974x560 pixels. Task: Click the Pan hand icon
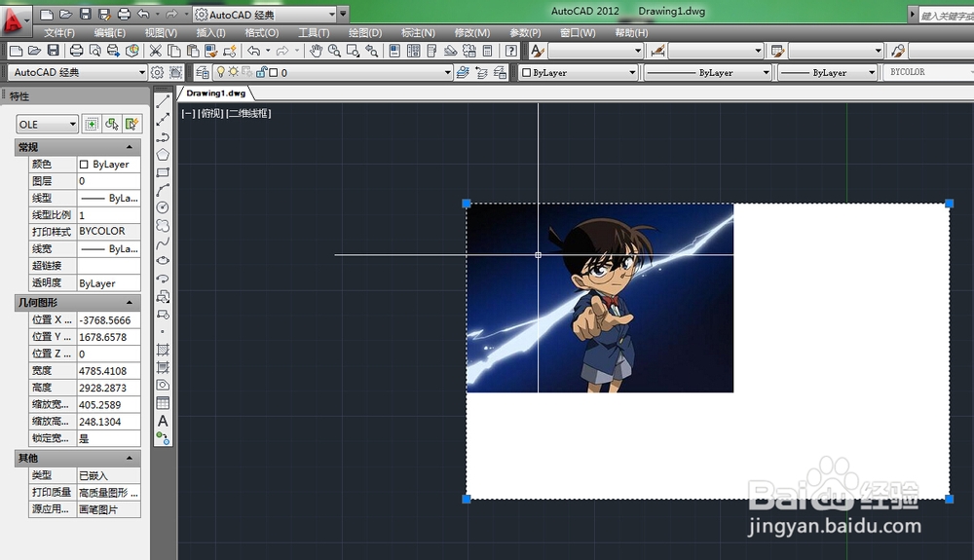point(317,51)
